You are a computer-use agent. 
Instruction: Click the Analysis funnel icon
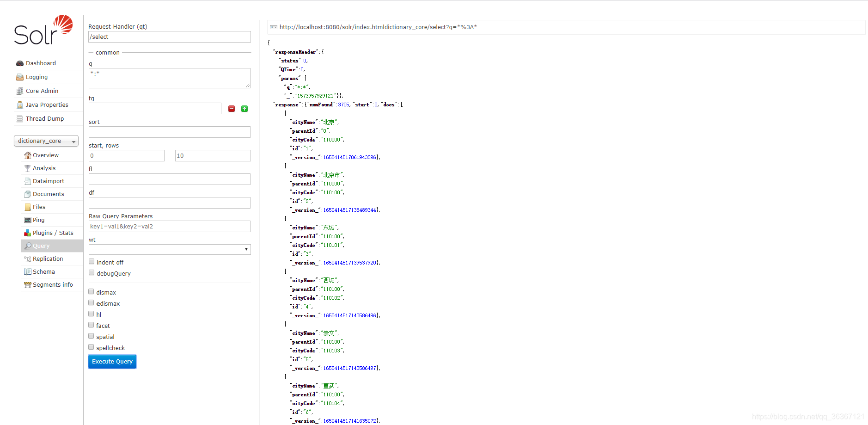(28, 168)
